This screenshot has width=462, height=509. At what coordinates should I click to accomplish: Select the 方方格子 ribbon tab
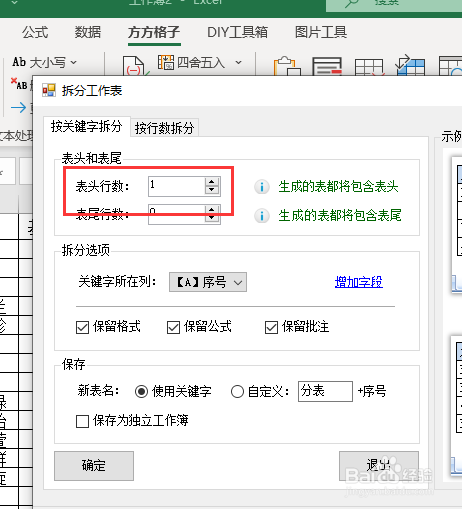(154, 32)
